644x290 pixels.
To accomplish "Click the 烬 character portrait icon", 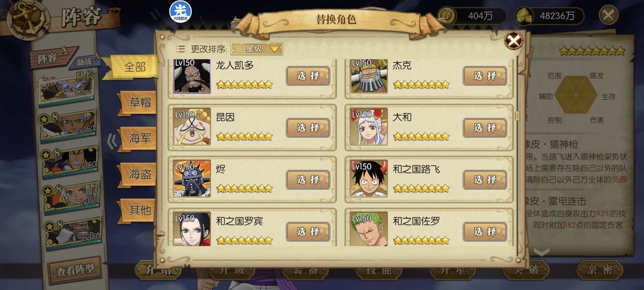I will (192, 179).
